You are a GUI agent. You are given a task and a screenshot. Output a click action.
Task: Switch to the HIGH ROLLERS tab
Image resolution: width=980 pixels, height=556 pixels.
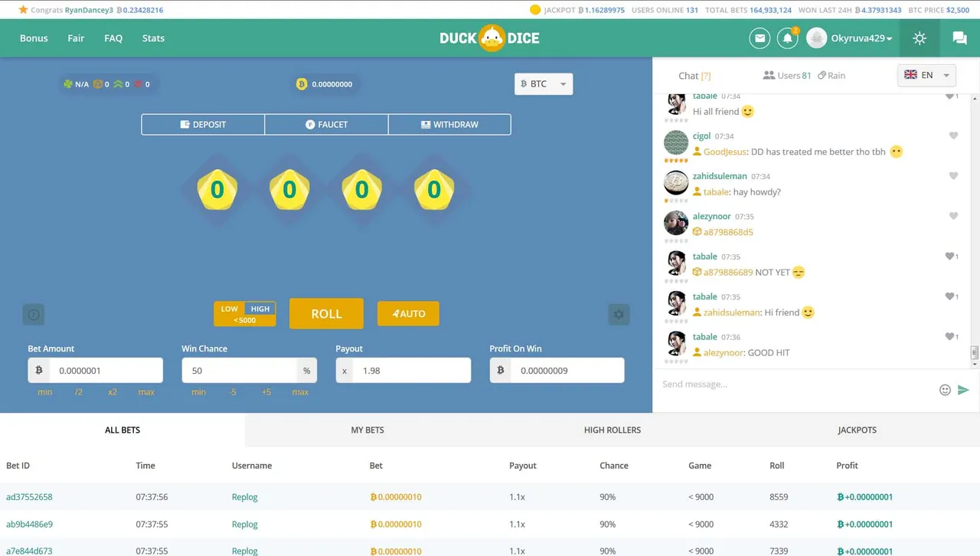[612, 430]
